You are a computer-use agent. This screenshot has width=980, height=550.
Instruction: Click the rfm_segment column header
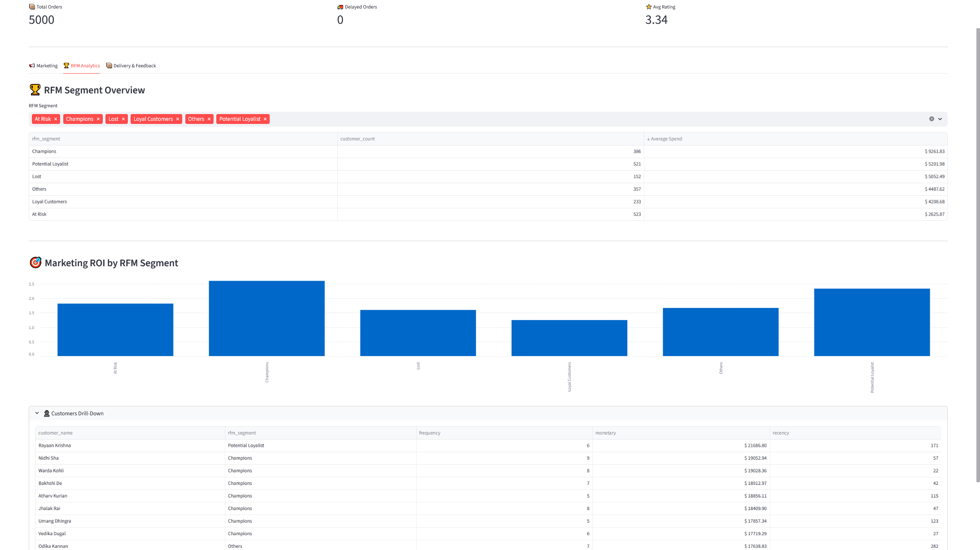46,139
